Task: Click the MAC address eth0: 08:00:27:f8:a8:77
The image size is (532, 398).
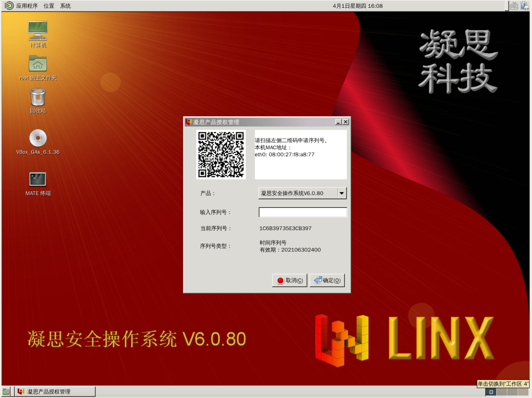Action: pyautogui.click(x=284, y=154)
